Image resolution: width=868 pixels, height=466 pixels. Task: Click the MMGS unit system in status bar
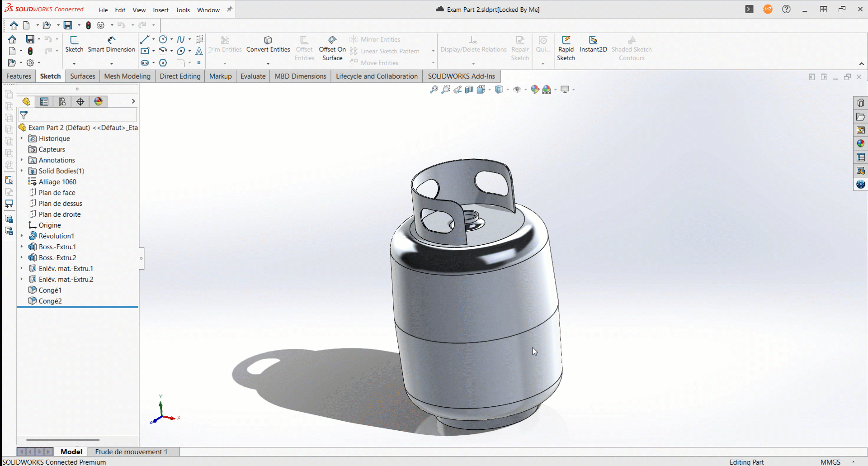(x=830, y=462)
